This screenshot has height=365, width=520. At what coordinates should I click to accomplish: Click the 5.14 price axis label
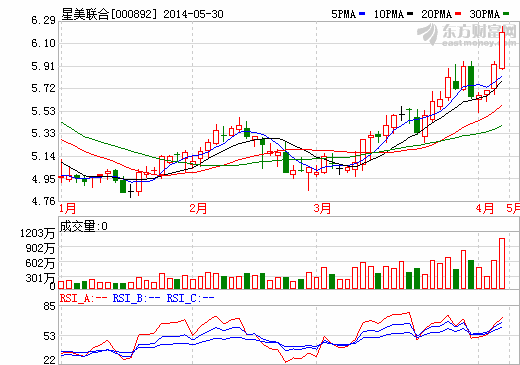[x=43, y=156]
